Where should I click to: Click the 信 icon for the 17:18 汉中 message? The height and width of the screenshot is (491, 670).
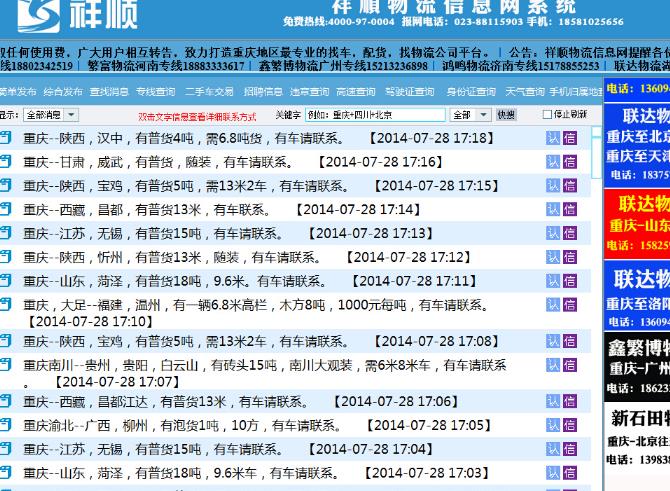coord(570,138)
